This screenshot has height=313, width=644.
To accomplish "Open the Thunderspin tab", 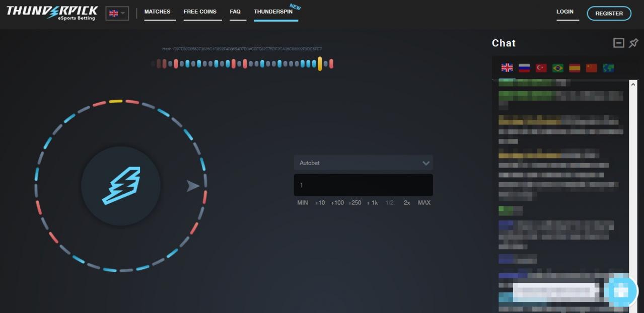I will (x=273, y=12).
